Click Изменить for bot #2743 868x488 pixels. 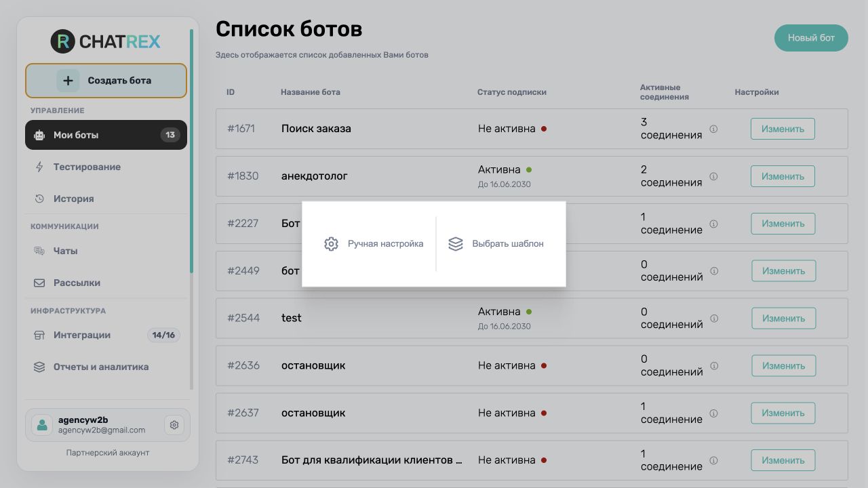(x=783, y=460)
